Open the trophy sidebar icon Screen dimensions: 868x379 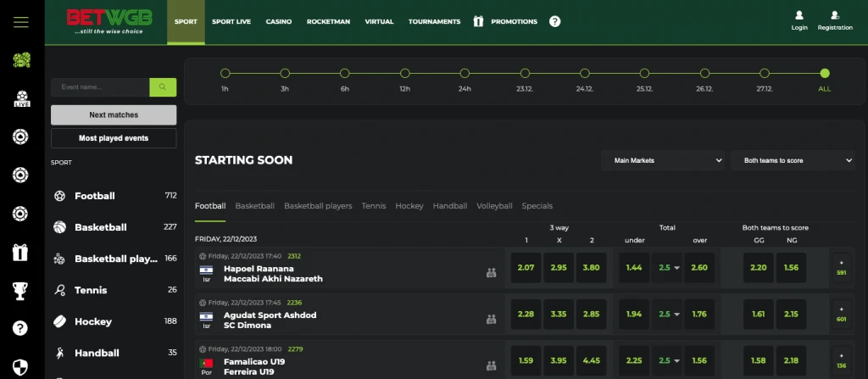pyautogui.click(x=20, y=290)
